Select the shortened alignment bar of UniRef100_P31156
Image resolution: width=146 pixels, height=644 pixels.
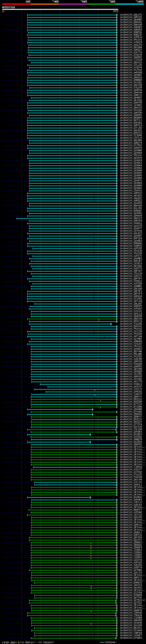point(70,324)
